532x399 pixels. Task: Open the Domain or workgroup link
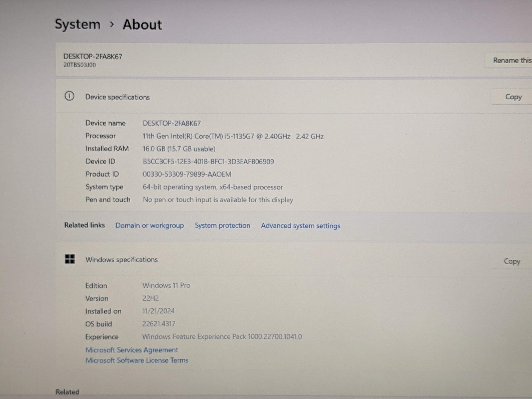(150, 225)
